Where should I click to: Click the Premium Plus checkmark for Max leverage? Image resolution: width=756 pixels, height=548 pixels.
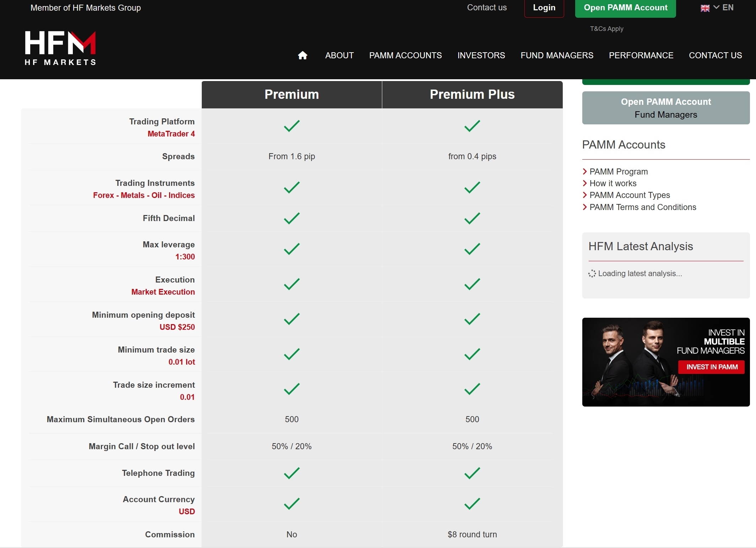[x=472, y=249]
